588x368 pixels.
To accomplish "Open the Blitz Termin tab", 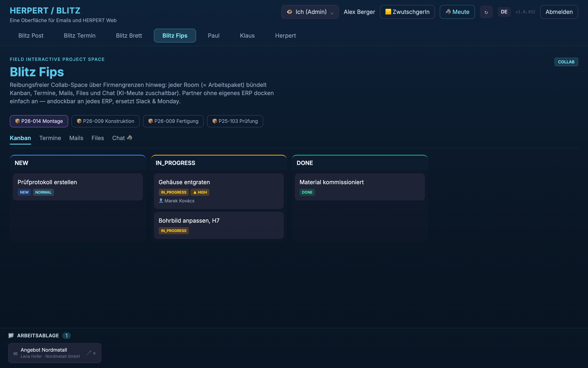I will pos(80,36).
